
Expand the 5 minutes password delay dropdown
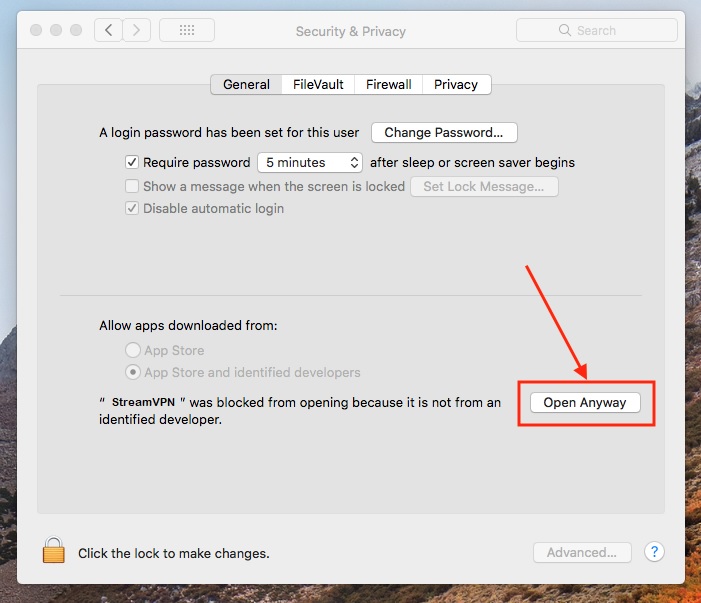click(310, 162)
